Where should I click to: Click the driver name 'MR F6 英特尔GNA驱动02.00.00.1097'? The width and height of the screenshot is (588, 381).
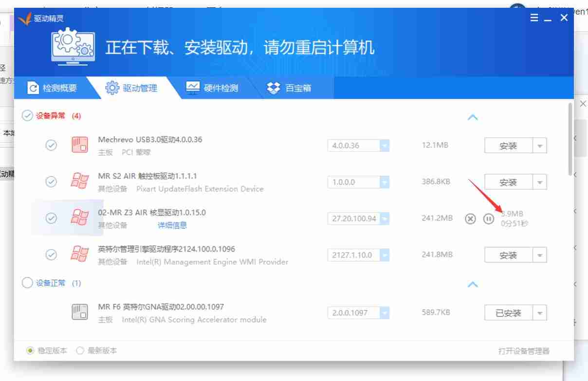[161, 307]
